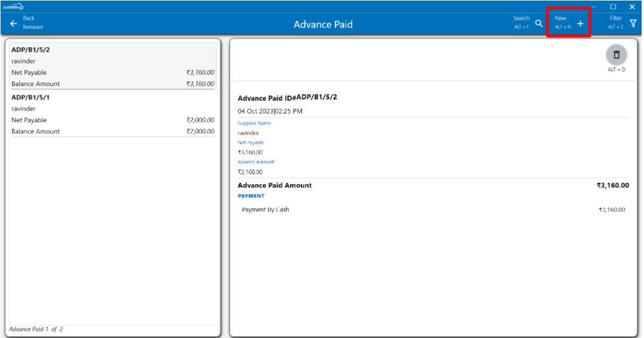Click the PAYMENT section heading
The height and width of the screenshot is (338, 644).
point(251,196)
